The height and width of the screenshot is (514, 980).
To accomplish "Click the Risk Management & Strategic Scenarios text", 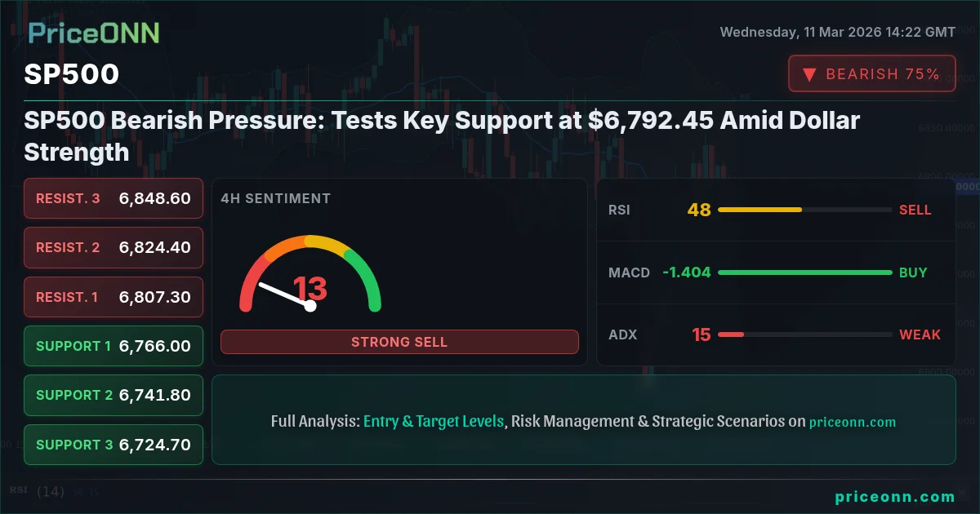I will pos(648,422).
